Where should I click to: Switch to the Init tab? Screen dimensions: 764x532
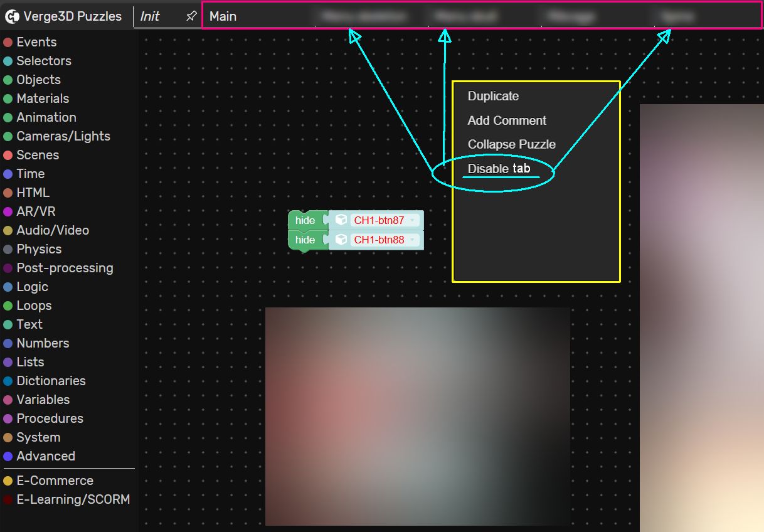tap(150, 16)
